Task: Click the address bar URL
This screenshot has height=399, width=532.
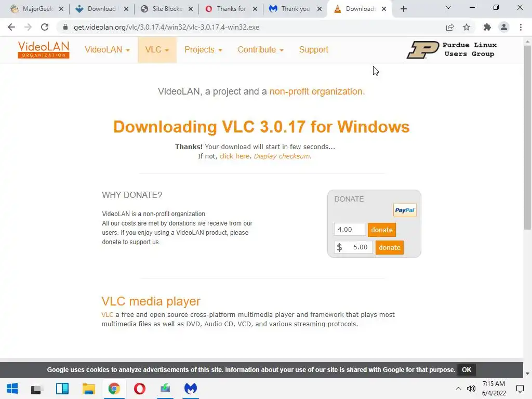Action: coord(166,27)
